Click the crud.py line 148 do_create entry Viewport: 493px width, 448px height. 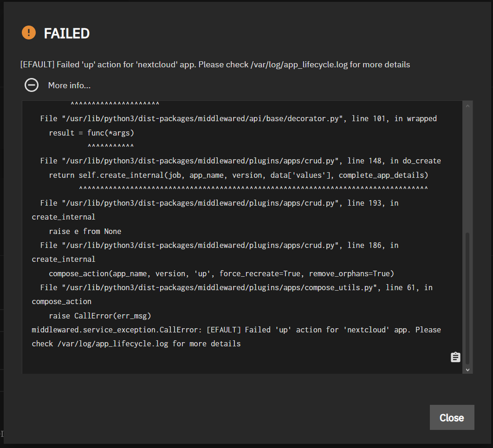[x=240, y=161]
